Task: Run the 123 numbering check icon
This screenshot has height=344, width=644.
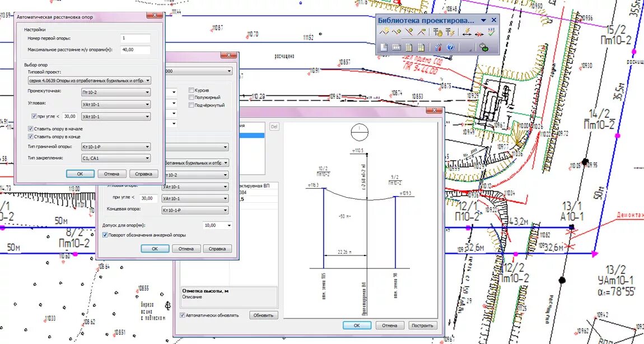Action: (x=491, y=32)
